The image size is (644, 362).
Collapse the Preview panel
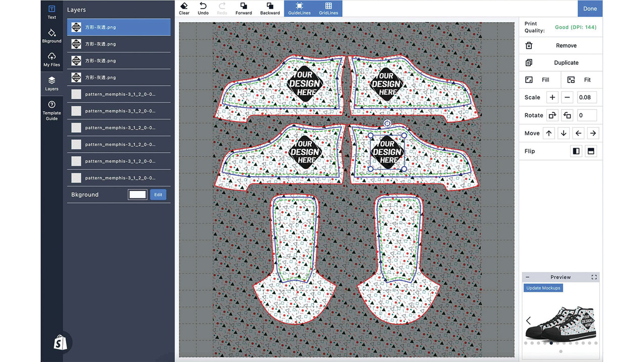click(527, 277)
